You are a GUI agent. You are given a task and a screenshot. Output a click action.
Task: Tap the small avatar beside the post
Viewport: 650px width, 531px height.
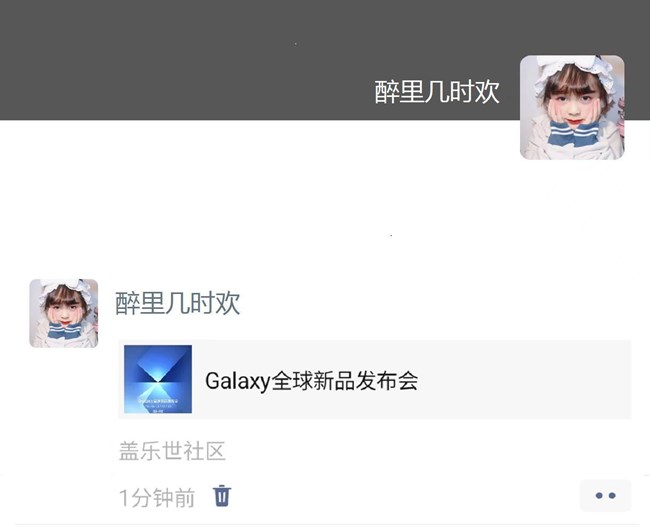63,313
